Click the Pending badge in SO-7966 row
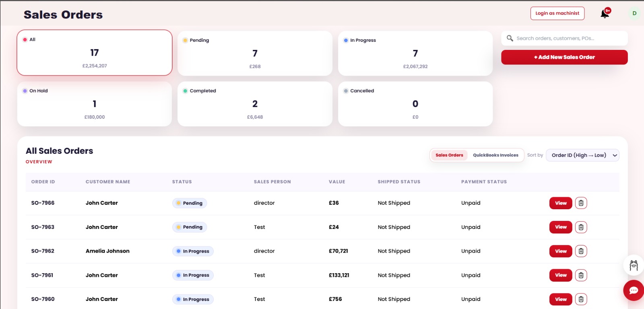 pos(190,203)
